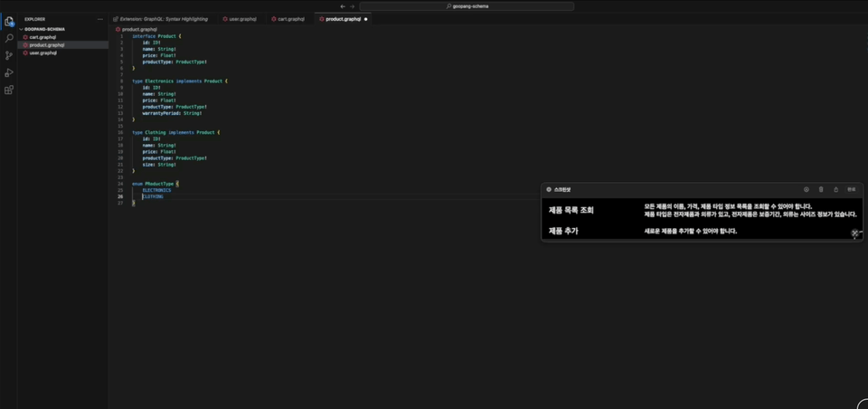The image size is (868, 409).
Task: Click line number 26 in the gutter
Action: click(x=121, y=196)
